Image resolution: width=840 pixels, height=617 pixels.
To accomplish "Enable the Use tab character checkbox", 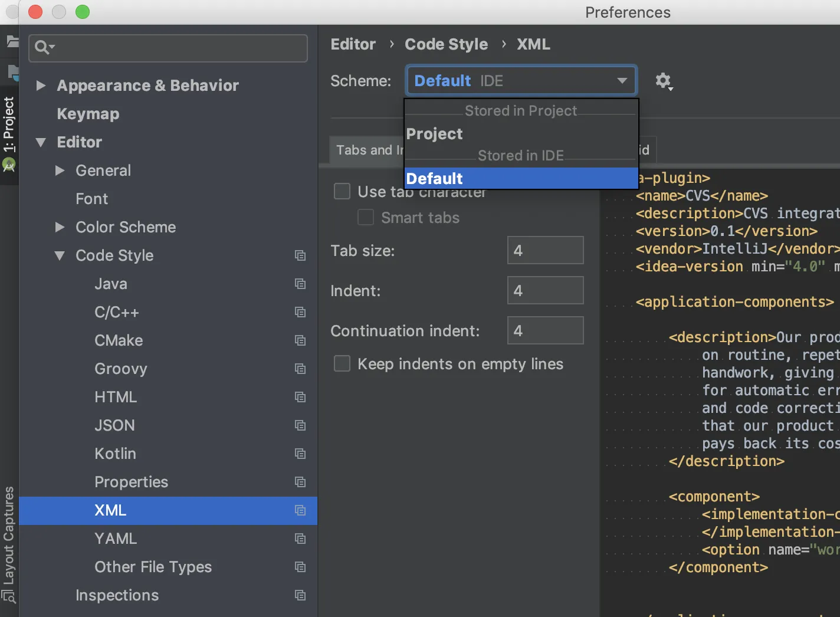I will tap(342, 191).
